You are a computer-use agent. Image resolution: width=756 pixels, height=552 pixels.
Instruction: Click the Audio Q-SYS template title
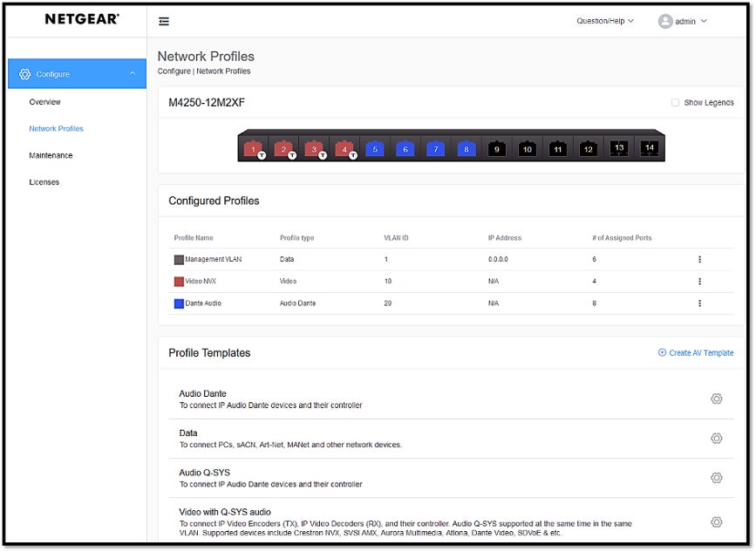coord(204,473)
